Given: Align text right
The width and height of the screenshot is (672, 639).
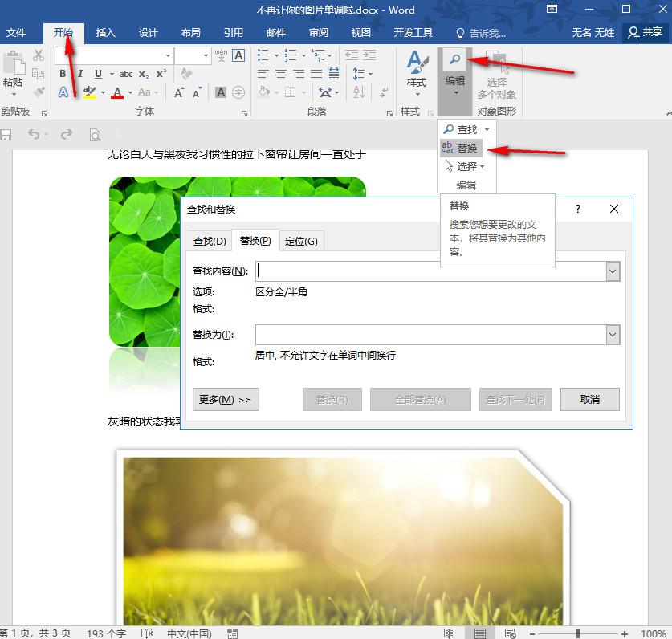Looking at the screenshot, I should [x=299, y=74].
